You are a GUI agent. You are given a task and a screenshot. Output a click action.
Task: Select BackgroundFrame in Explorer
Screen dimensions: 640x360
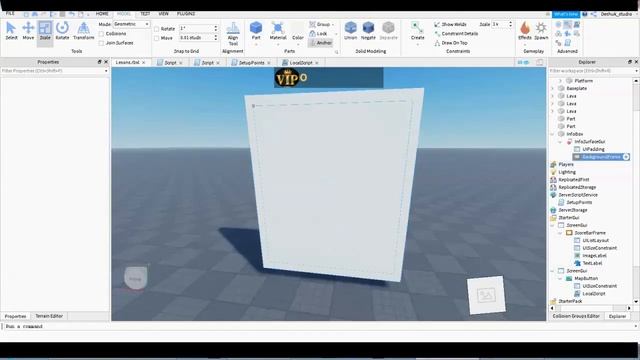click(601, 157)
